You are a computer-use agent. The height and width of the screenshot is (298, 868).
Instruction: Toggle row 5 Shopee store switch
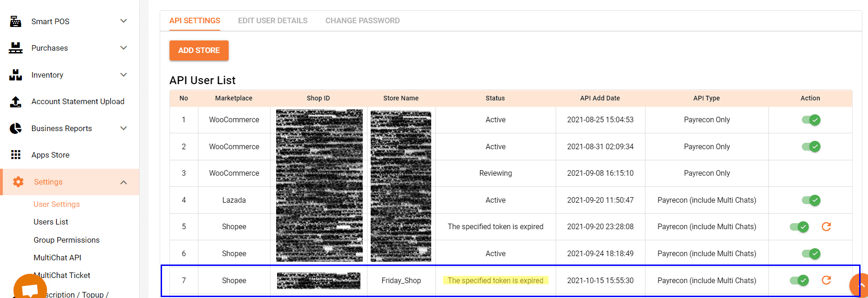tap(799, 227)
